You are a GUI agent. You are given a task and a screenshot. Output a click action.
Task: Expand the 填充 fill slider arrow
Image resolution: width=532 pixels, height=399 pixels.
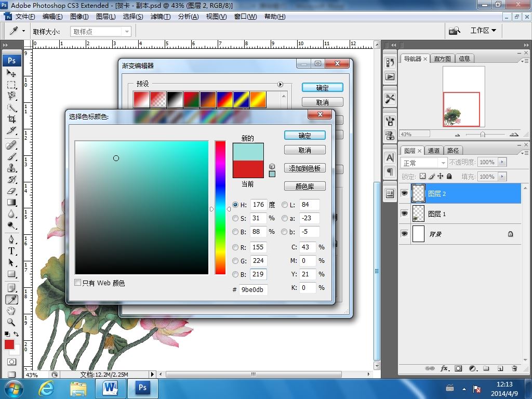coord(502,177)
